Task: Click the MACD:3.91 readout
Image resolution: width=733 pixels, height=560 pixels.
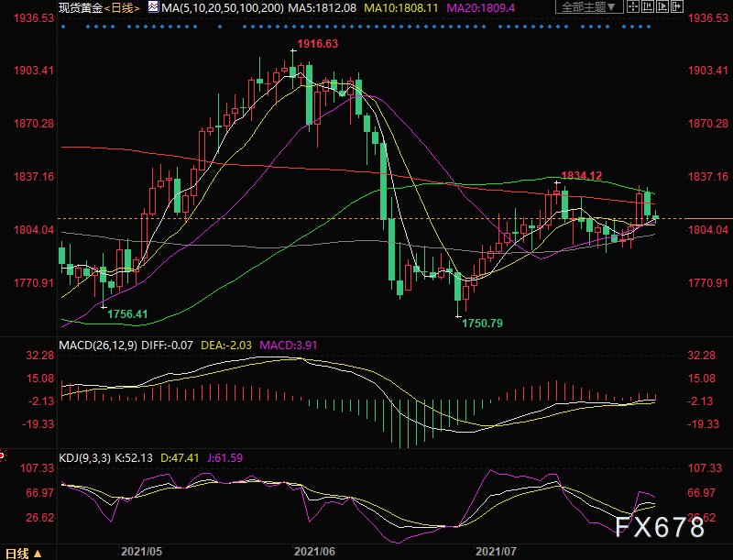Action: point(289,346)
